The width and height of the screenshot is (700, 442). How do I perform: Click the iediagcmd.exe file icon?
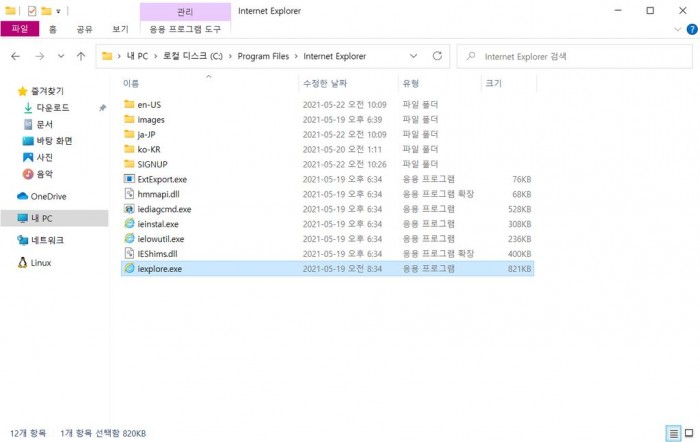point(129,209)
